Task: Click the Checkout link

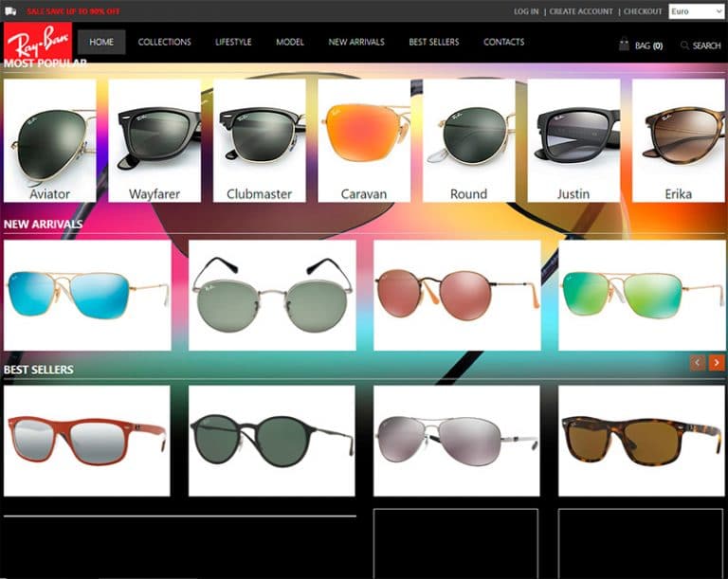Action: (x=643, y=11)
